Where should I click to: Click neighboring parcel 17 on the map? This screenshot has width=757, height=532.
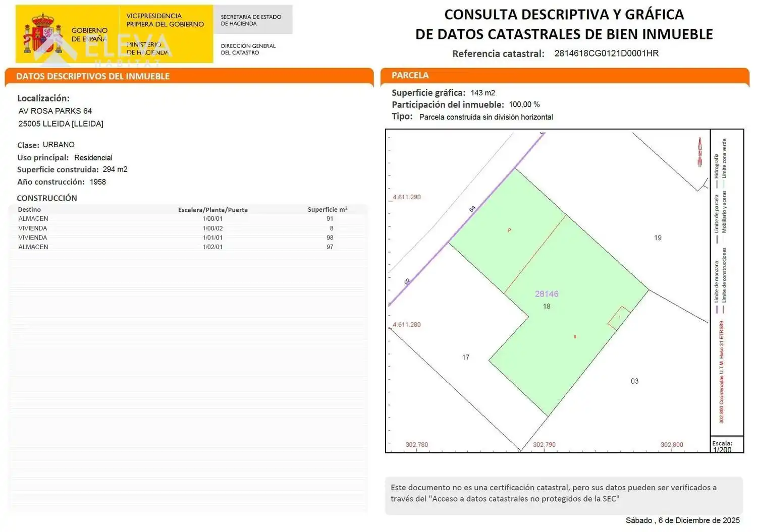(x=466, y=358)
